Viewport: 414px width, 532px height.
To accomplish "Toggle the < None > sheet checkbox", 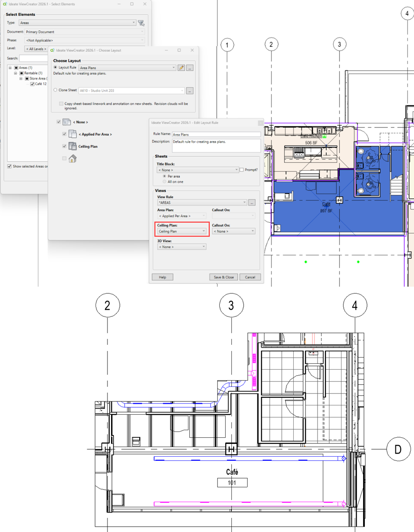I will (x=59, y=122).
